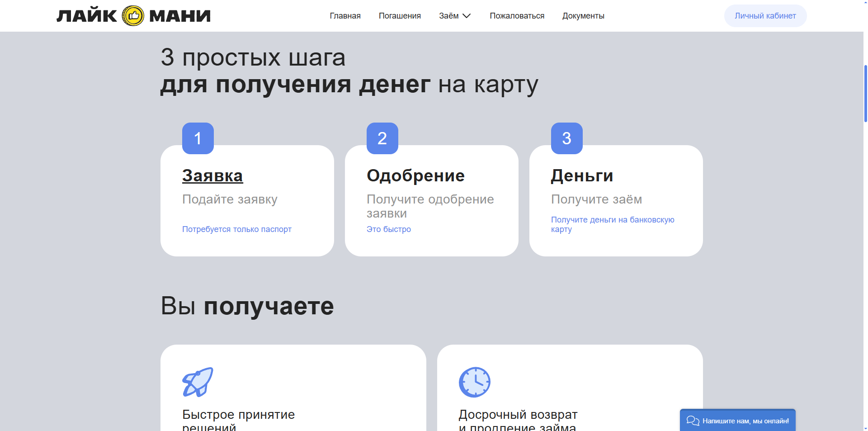This screenshot has height=431, width=868.
Task: Open Личный кабинет
Action: [x=765, y=15]
